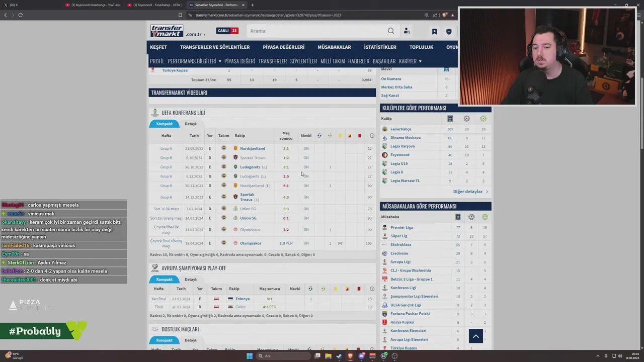644x362 pixels.
Task: Open Fenerbahçe in club performance list
Action: (x=400, y=129)
